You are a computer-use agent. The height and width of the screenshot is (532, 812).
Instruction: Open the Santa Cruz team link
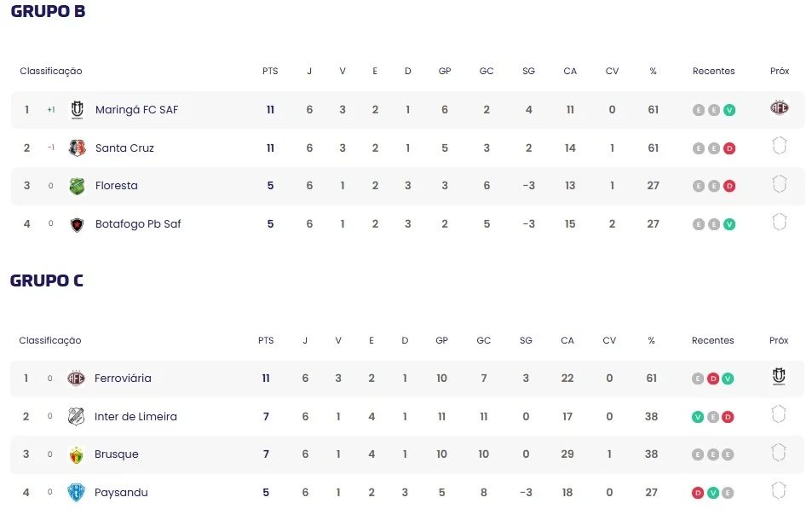(124, 148)
